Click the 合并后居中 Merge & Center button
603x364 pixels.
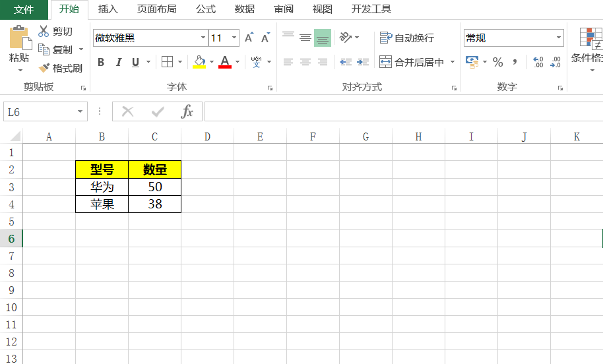click(412, 62)
